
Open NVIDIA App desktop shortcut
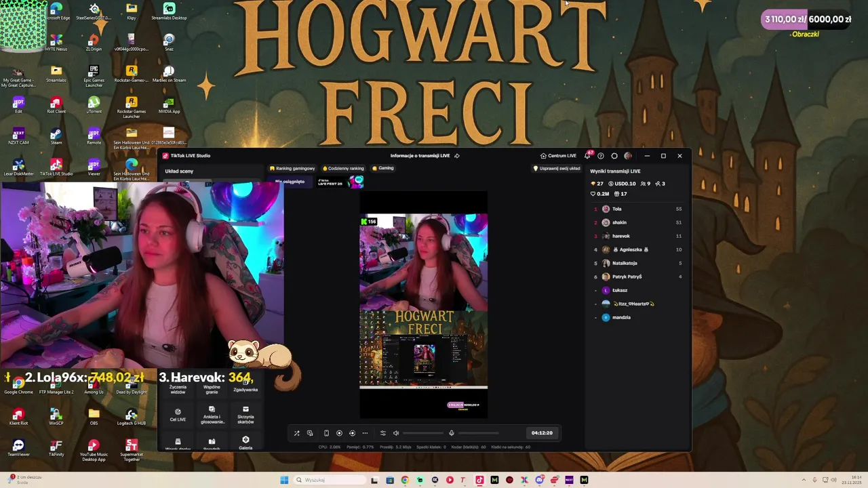(169, 106)
